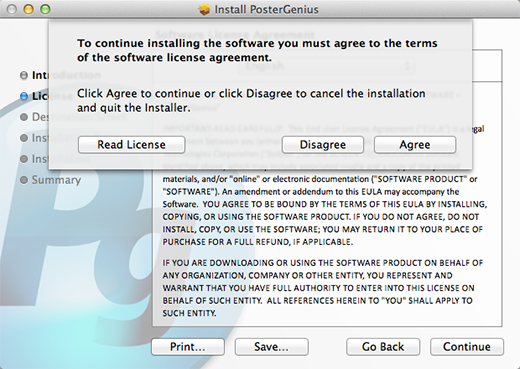Image resolution: width=520 pixels, height=369 pixels.
Task: Click the Continue button
Action: point(467,347)
